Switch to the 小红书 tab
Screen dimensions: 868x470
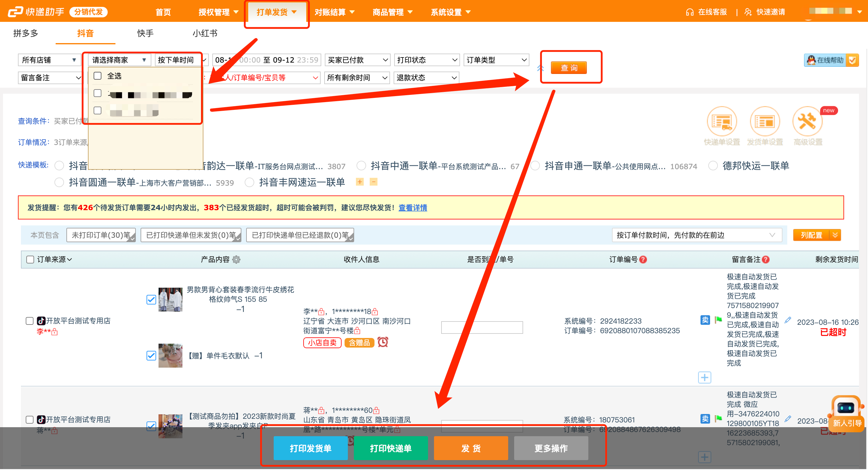click(205, 33)
